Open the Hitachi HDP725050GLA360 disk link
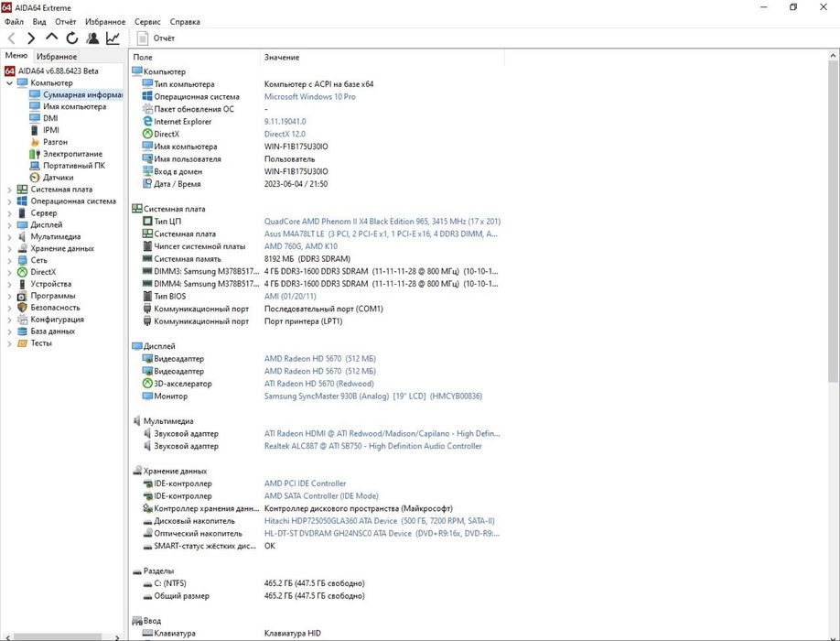The width and height of the screenshot is (840, 641). point(380,520)
